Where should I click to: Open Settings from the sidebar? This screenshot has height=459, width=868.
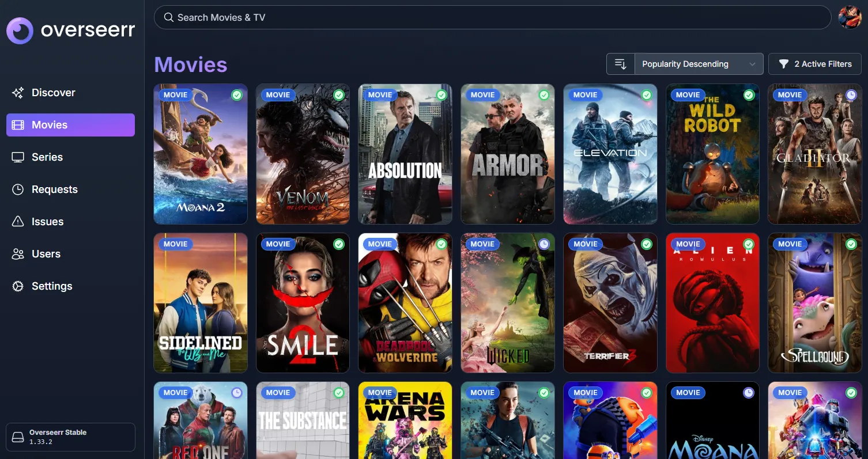point(52,286)
